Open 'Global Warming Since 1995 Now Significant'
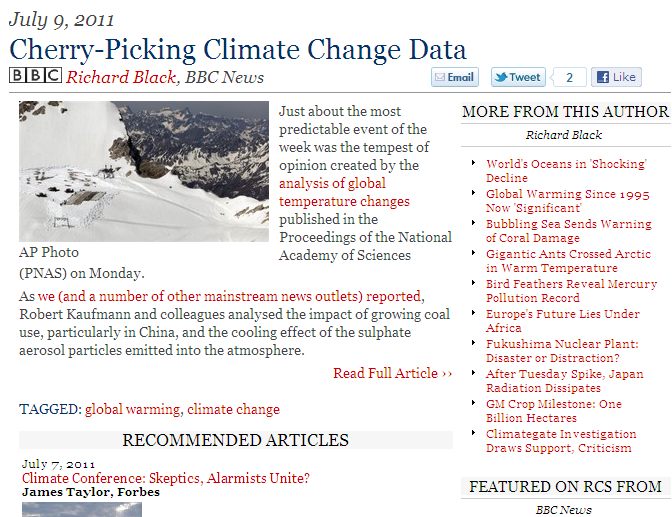 (x=567, y=201)
